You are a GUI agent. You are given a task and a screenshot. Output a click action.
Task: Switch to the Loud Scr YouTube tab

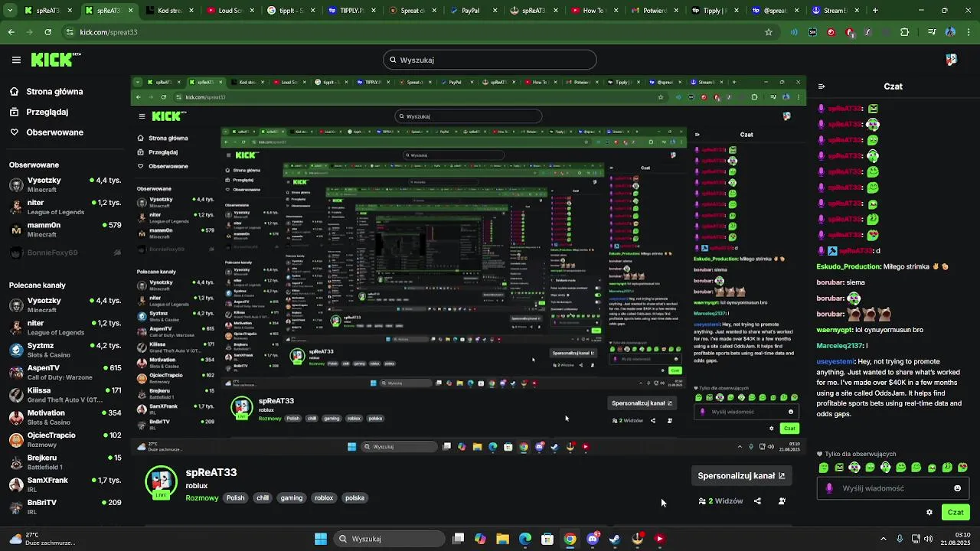pyautogui.click(x=230, y=11)
